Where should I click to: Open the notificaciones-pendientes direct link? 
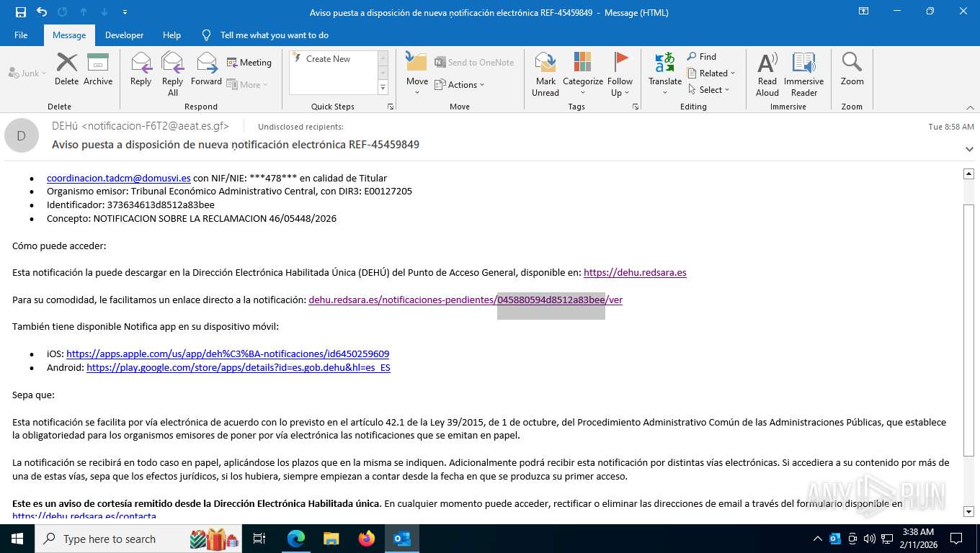click(x=465, y=300)
